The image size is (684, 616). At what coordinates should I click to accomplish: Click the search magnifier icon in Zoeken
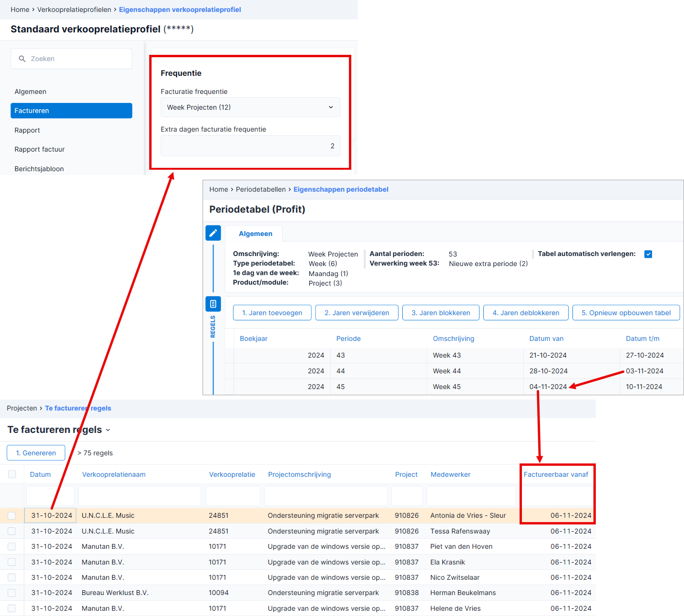pos(22,59)
